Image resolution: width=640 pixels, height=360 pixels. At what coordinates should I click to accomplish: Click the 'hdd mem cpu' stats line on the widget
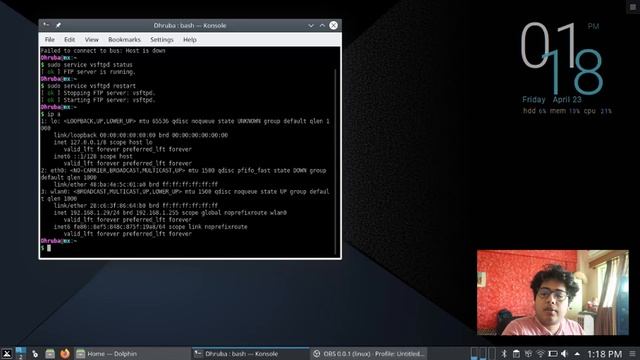tap(567, 111)
